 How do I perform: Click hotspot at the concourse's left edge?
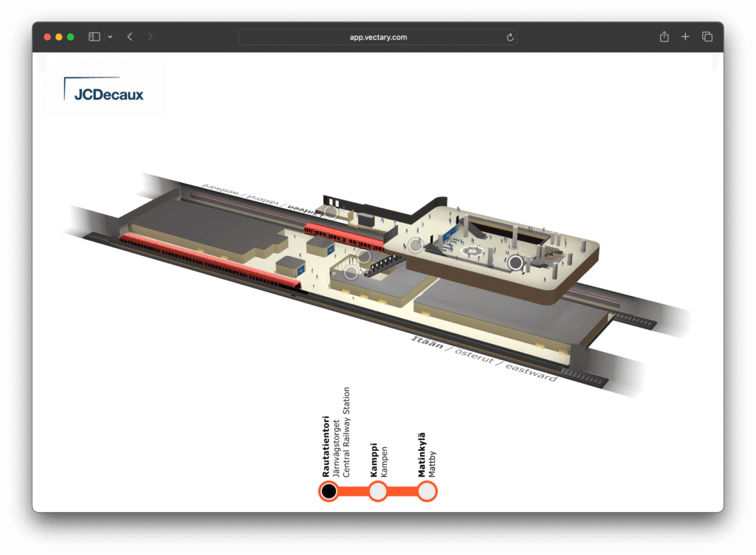tap(416, 245)
